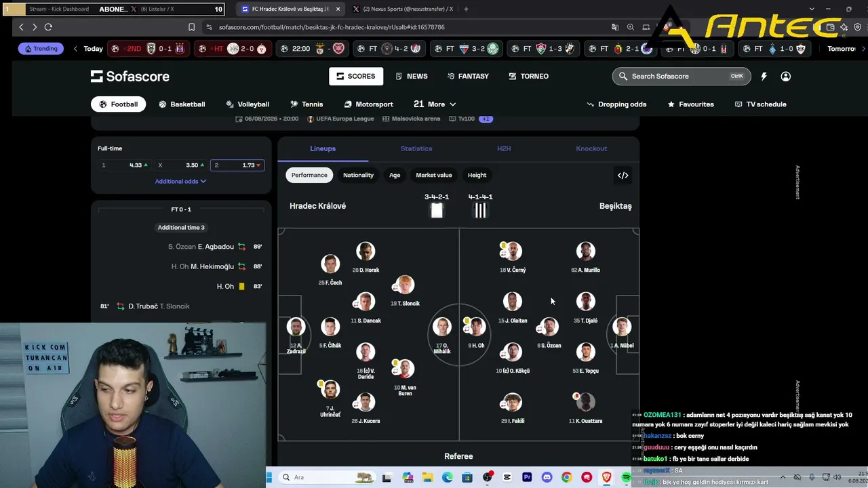Click the translate icon in address bar
This screenshot has width=868, height=488.
tap(615, 27)
